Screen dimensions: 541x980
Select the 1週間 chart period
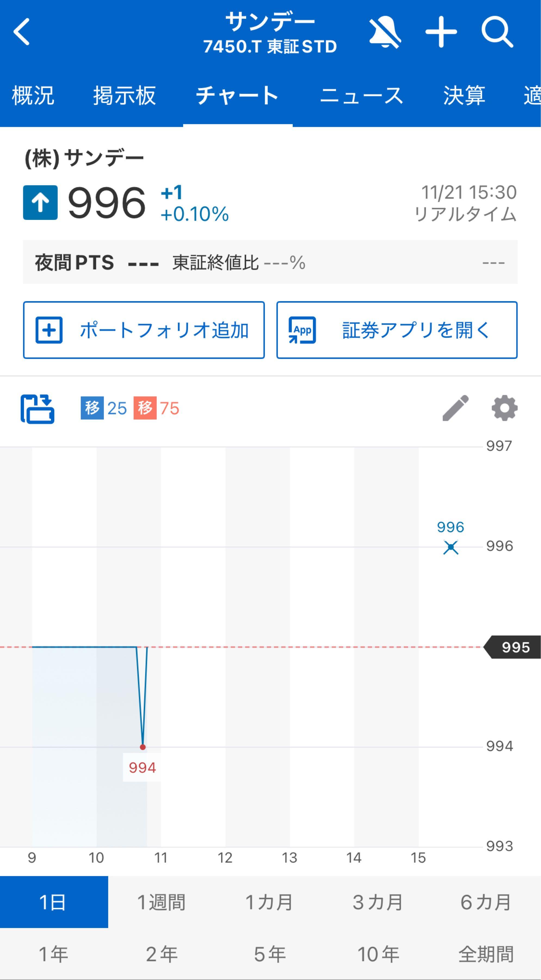click(162, 903)
